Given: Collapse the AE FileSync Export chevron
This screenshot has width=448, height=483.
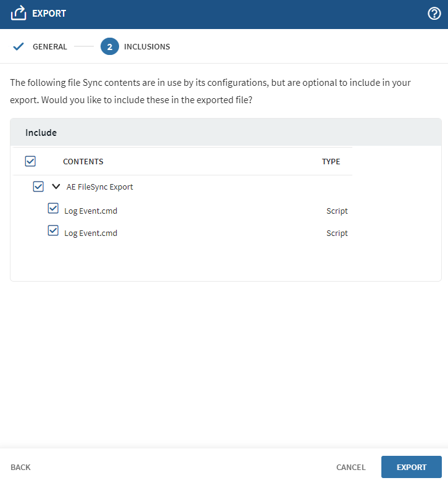Looking at the screenshot, I should tap(56, 186).
